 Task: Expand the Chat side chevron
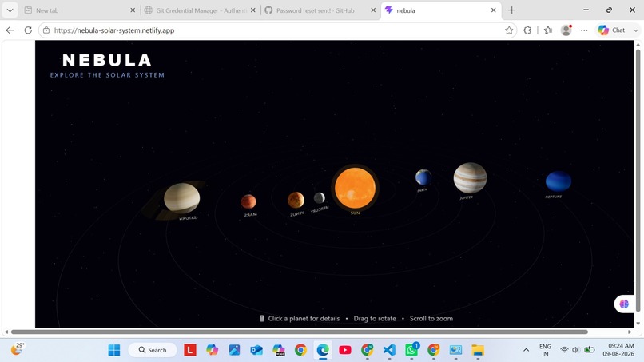coord(636,30)
